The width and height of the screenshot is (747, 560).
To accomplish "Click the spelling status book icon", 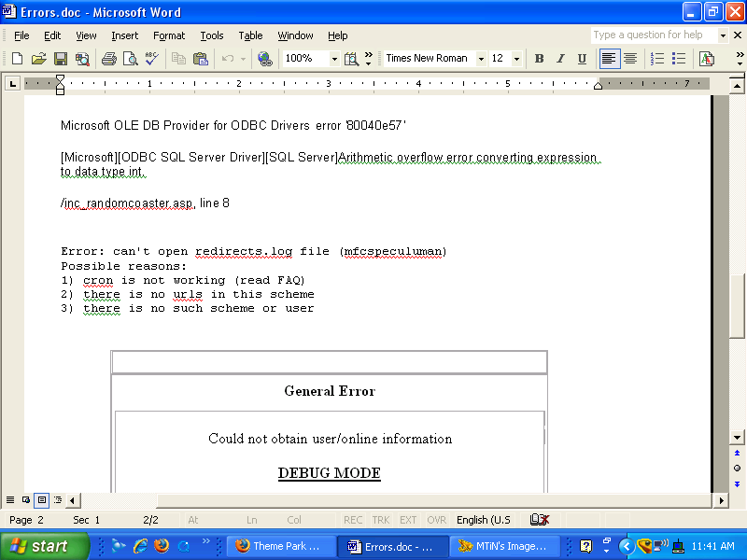I will (540, 520).
